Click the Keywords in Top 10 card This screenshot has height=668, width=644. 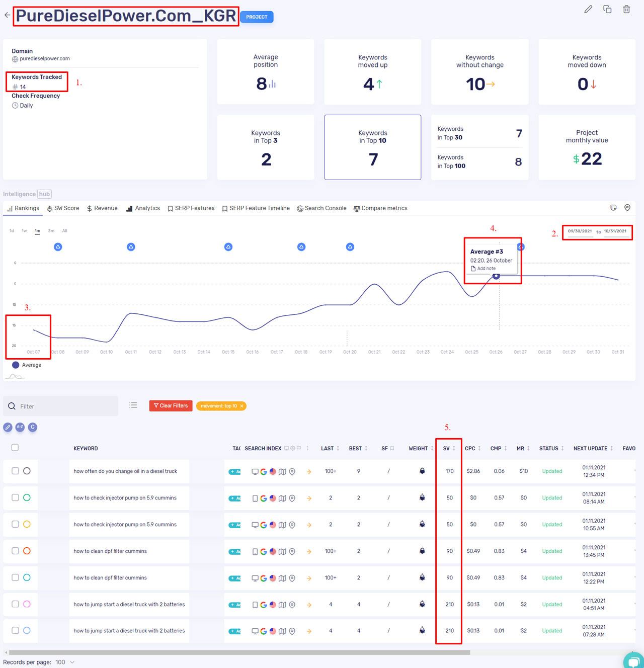[373, 147]
